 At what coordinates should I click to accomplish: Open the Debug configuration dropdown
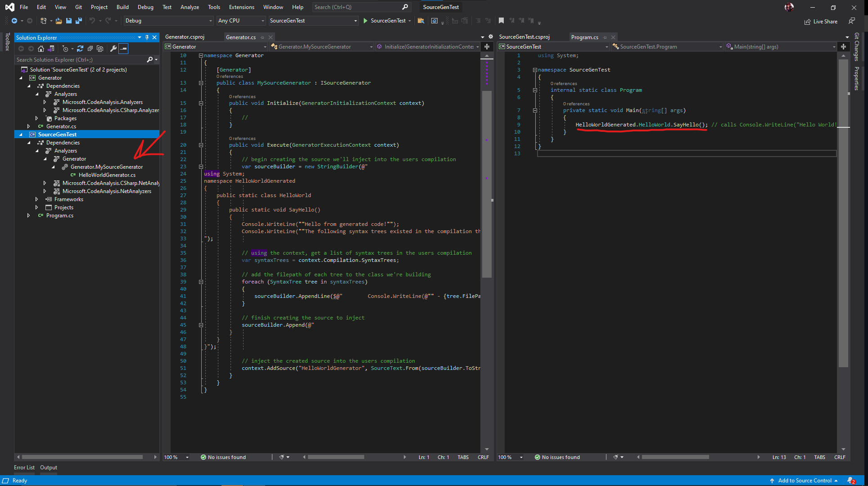pos(168,21)
